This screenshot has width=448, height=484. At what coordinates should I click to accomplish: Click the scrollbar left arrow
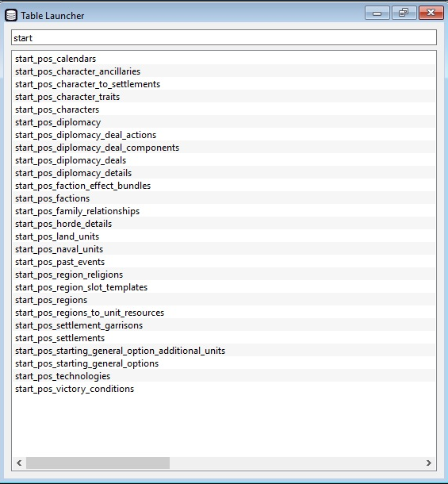19,463
